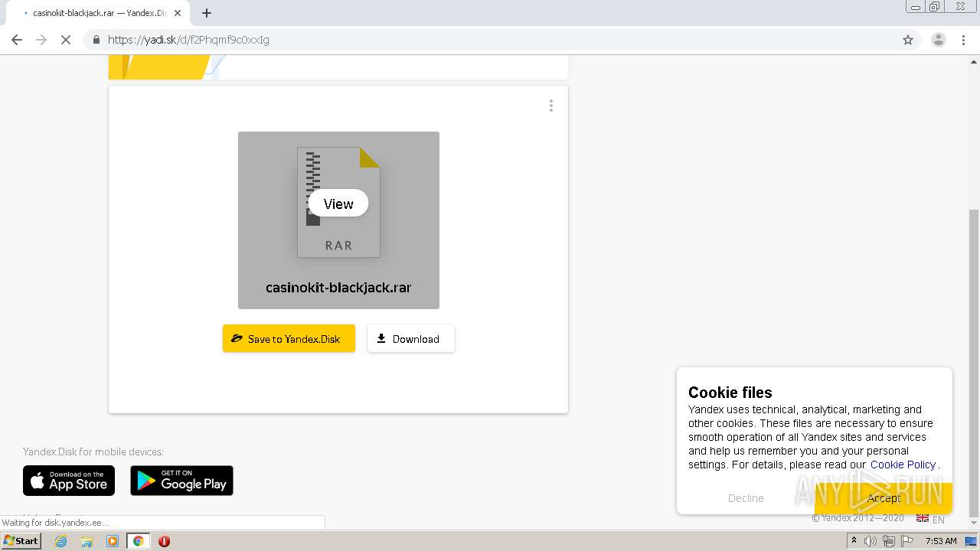Save file to Yandex.Disk
The image size is (980, 551).
[x=289, y=338]
